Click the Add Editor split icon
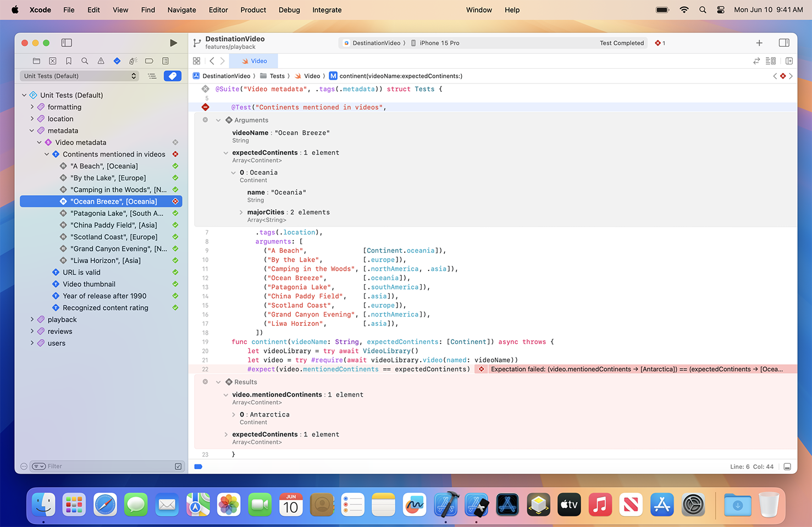This screenshot has width=812, height=527. [x=789, y=61]
